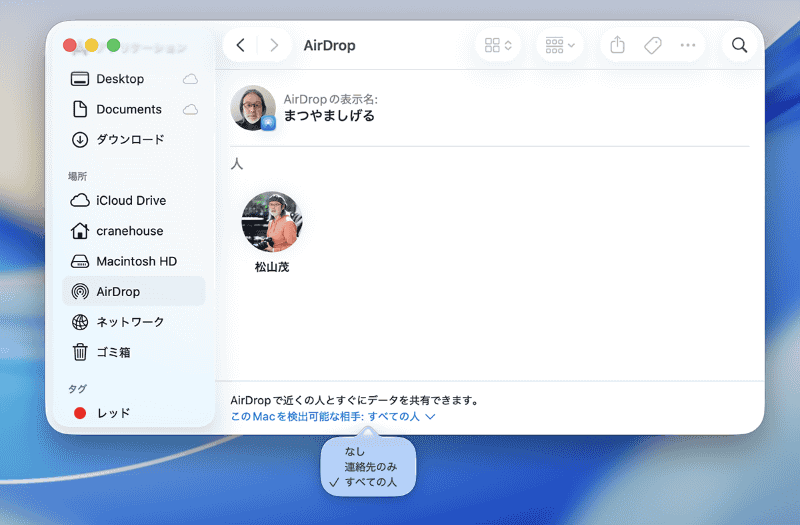Click the green zoom window button
This screenshot has width=800, height=525.
pyautogui.click(x=114, y=45)
